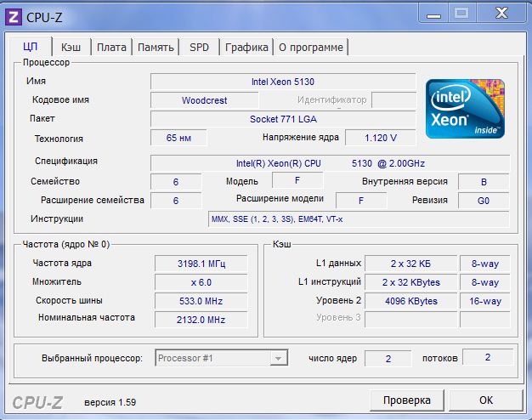Click the Ревизия value G0

pos(484,201)
